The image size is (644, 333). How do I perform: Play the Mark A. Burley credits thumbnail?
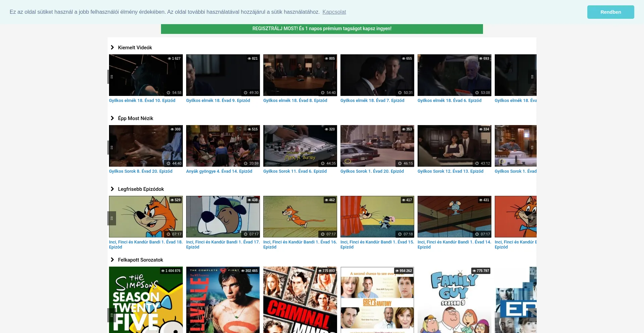[x=300, y=146]
